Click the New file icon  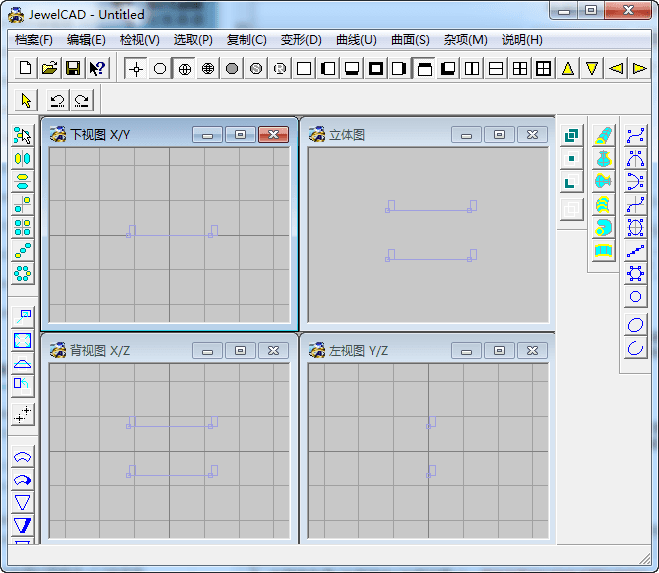click(26, 68)
